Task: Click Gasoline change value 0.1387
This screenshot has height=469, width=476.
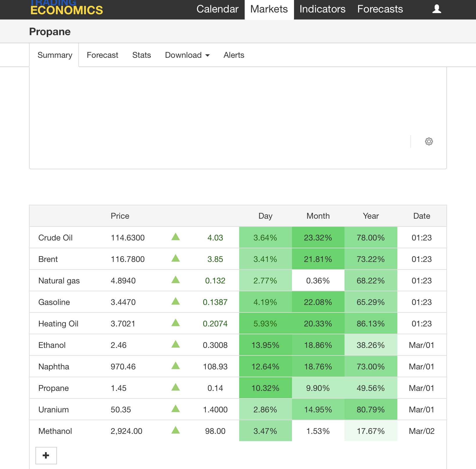Action: pos(215,302)
